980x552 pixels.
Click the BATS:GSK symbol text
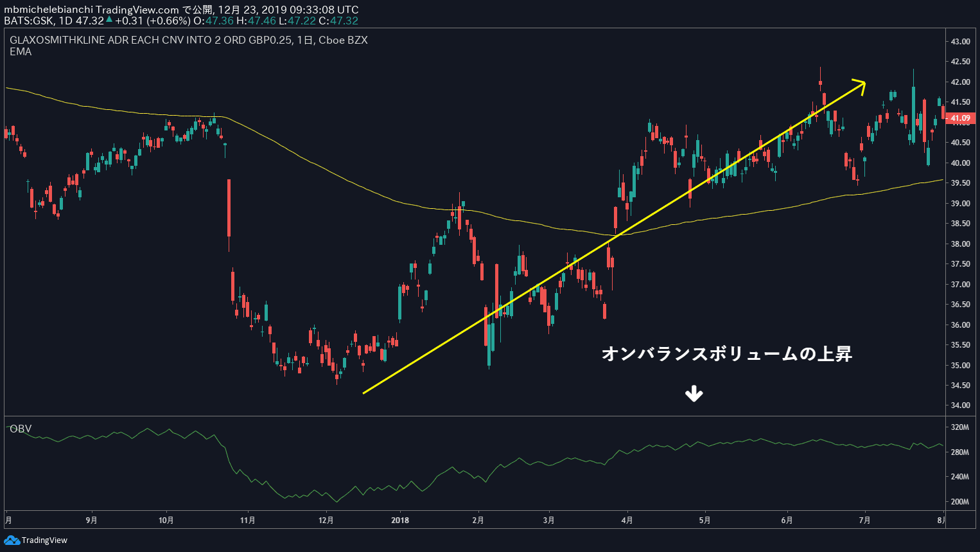28,21
